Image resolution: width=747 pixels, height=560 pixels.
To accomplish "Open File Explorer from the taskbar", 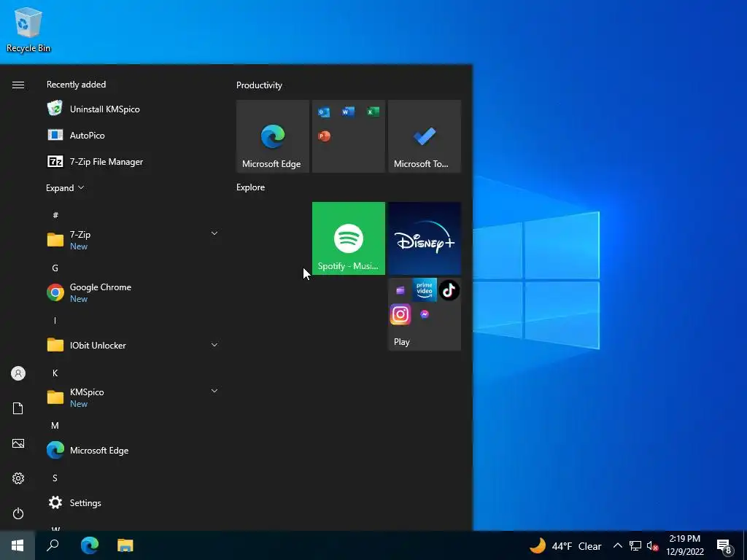I will pyautogui.click(x=125, y=545).
